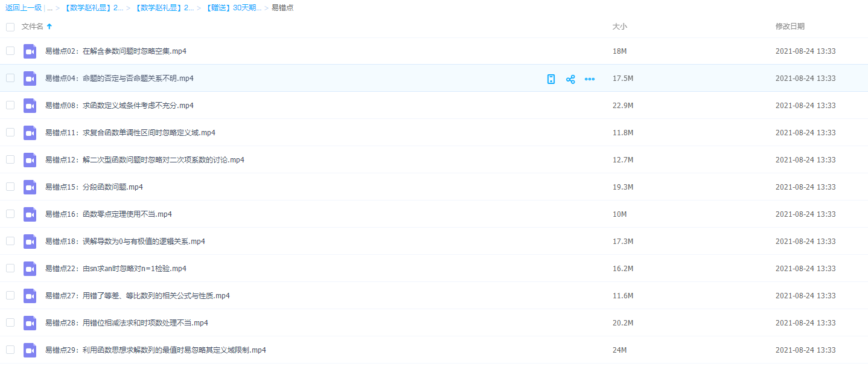
Task: Toggle the 文件名 sort arrow
Action: tap(49, 27)
